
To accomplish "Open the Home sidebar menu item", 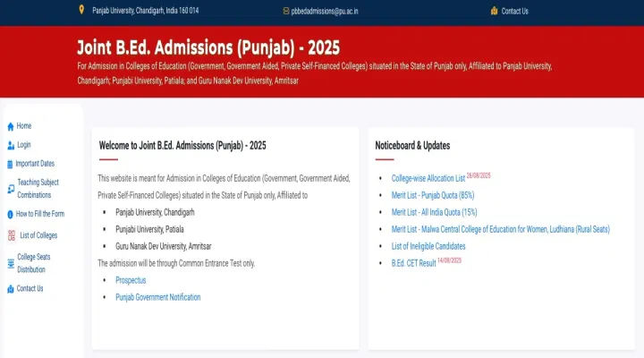I will [24, 126].
